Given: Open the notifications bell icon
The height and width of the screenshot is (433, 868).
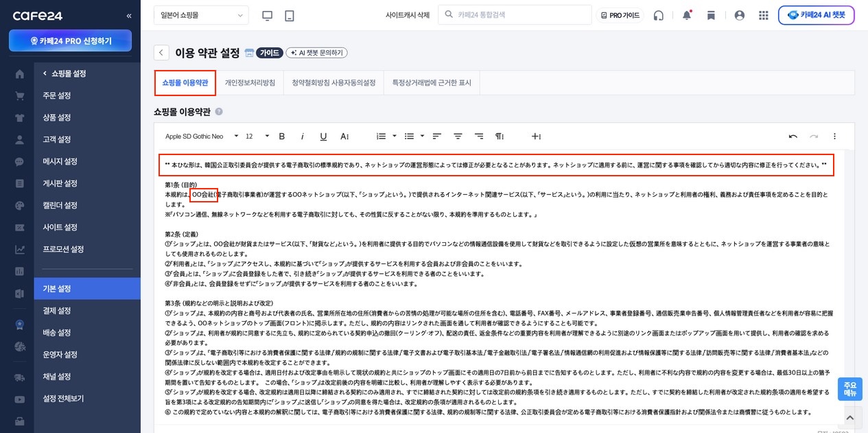Looking at the screenshot, I should (687, 15).
